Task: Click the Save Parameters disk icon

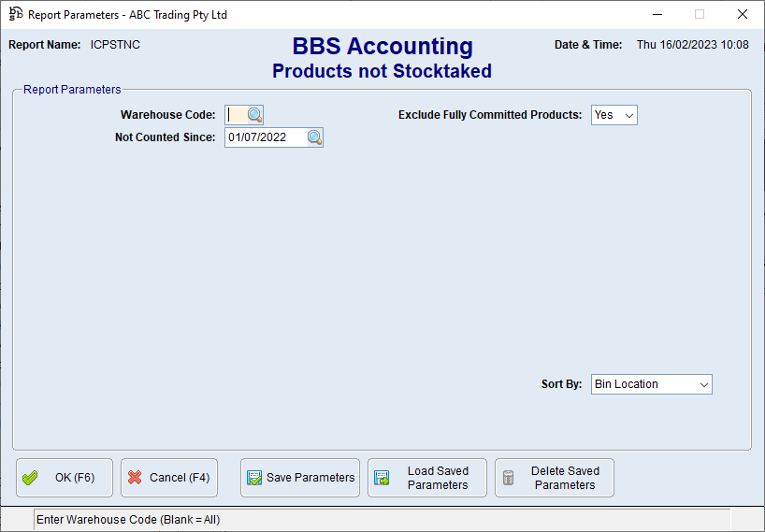Action: [254, 478]
